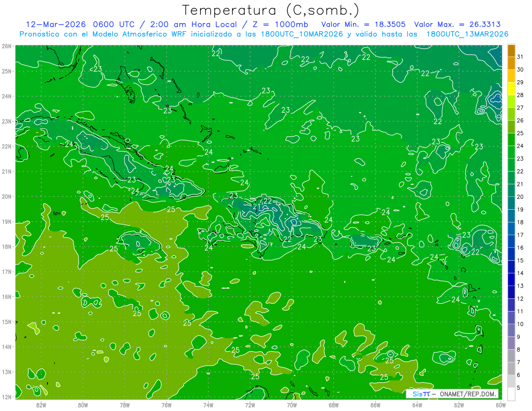Click the title 'Temperatura (C,somb.)'
This screenshot has height=411, width=532.
271,10
